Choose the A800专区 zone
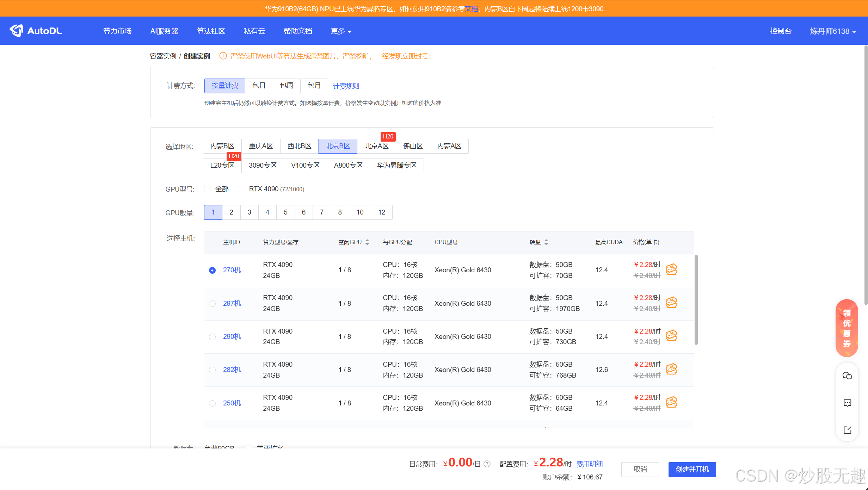 point(349,166)
